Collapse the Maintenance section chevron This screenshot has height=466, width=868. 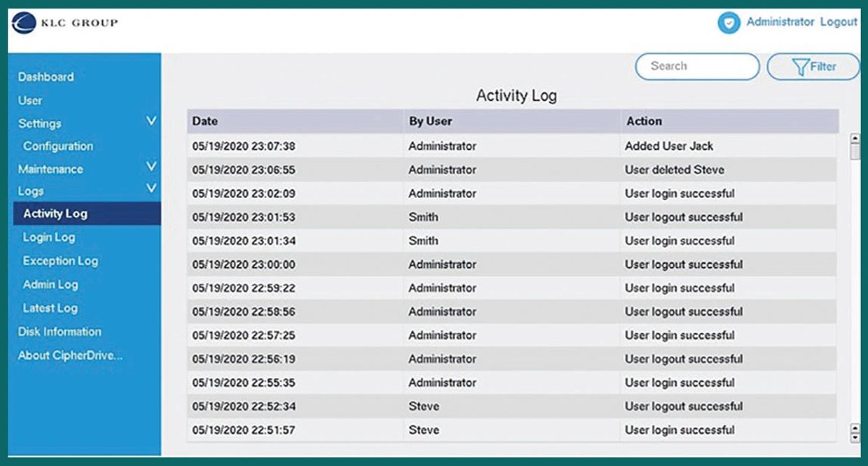(x=150, y=167)
